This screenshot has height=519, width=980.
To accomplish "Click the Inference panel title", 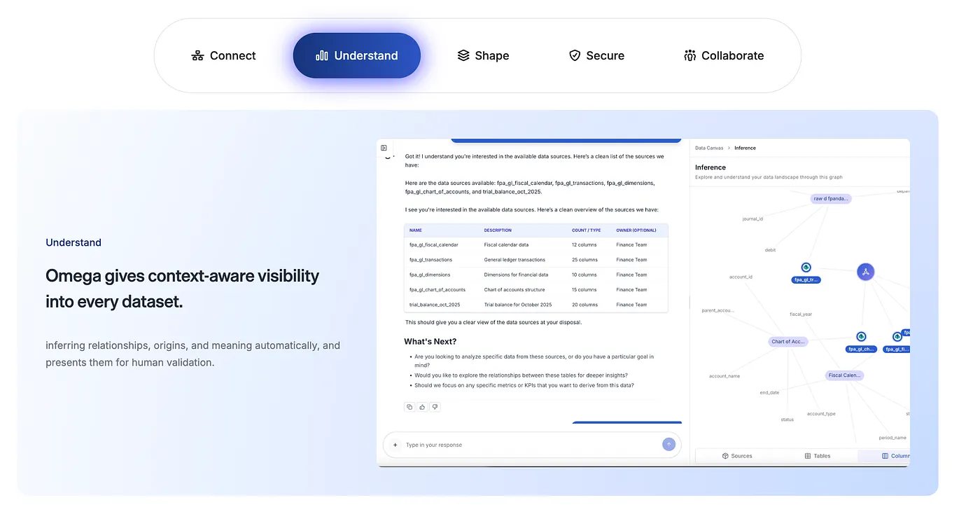I will [710, 167].
